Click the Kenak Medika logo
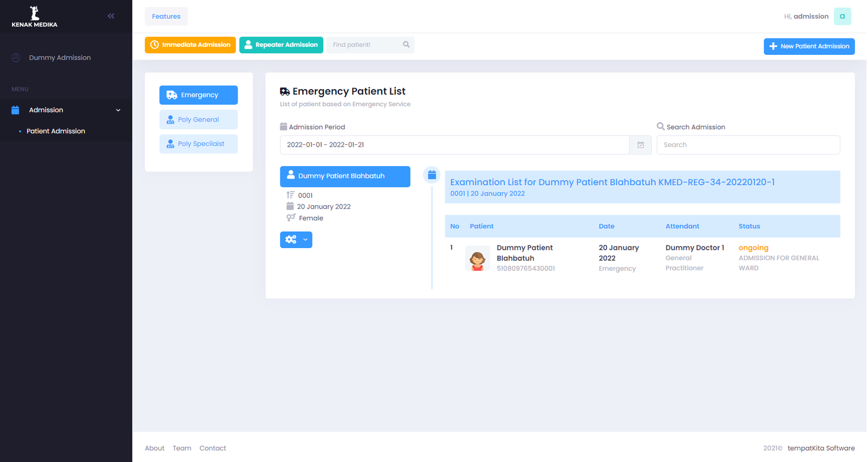The image size is (868, 462). click(x=35, y=17)
